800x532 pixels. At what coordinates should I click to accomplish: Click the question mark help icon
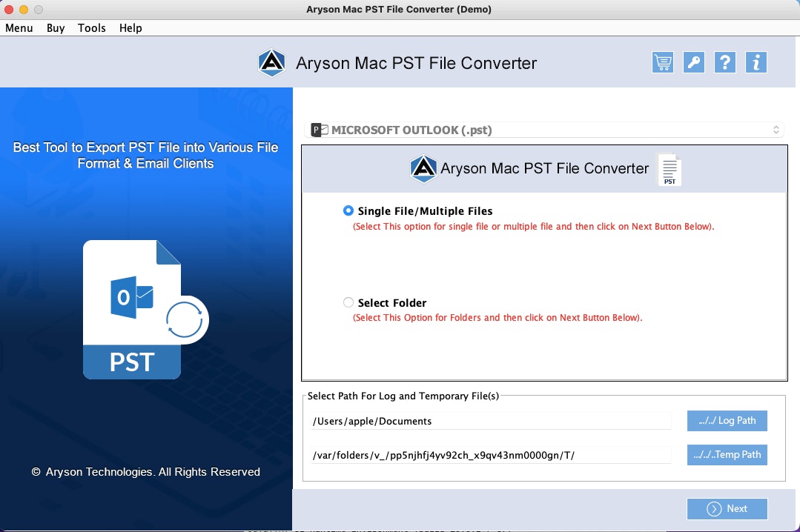point(725,62)
